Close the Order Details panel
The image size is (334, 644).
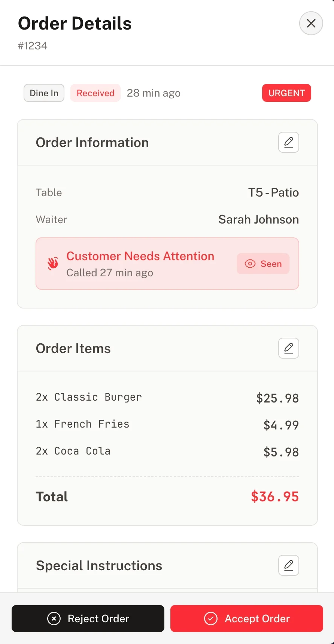(311, 23)
